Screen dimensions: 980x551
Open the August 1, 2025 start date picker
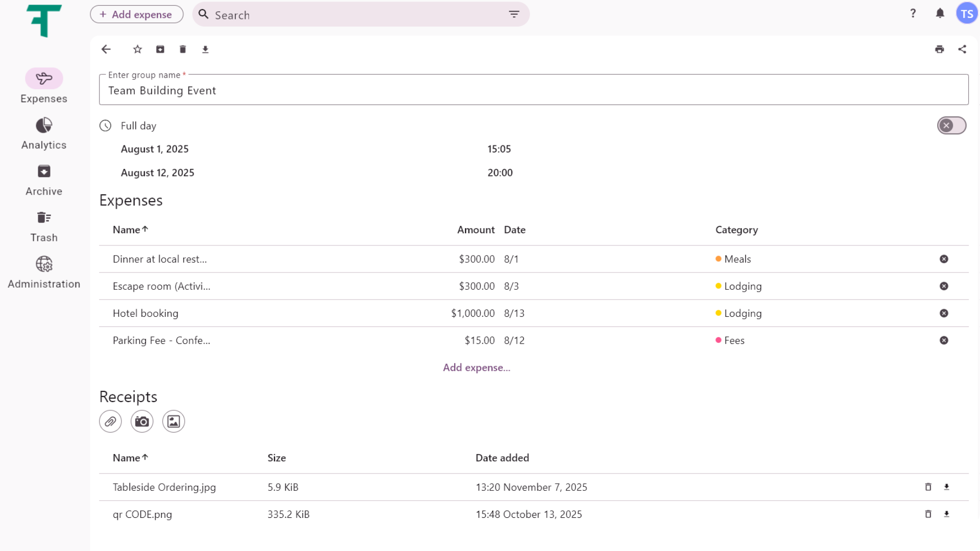click(155, 149)
